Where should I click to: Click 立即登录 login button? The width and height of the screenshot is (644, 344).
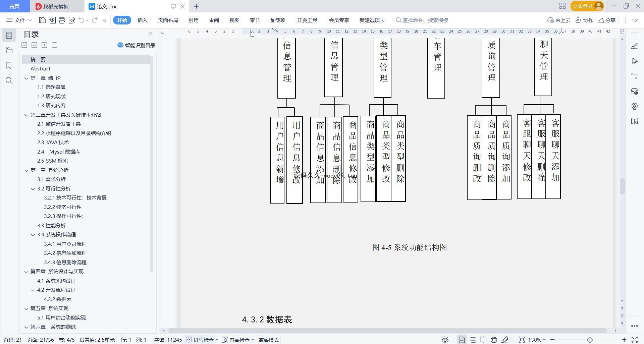[x=587, y=6]
